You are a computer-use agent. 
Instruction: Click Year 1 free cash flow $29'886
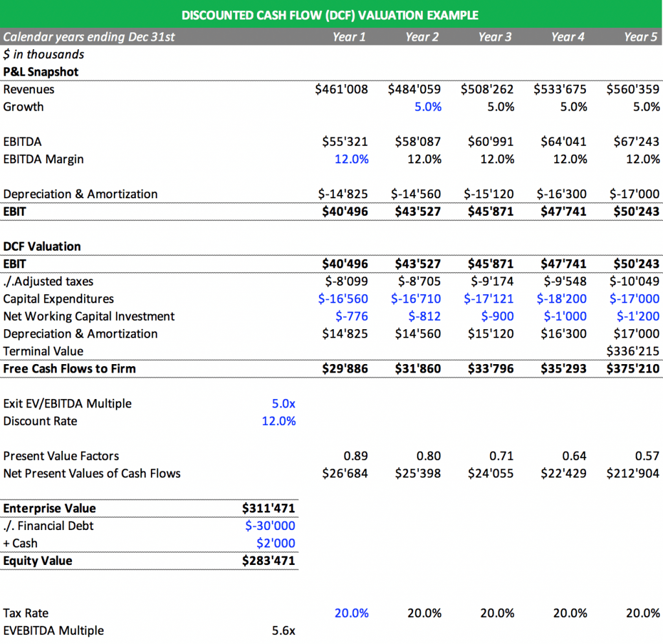tap(344, 369)
